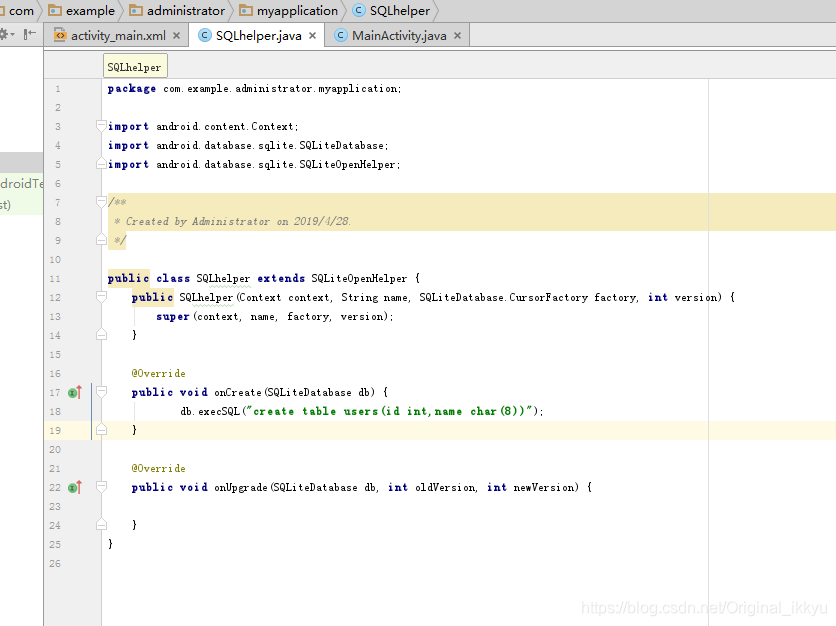Click the 'onUpgrade' method name
This screenshot has height=626, width=836.
tap(241, 487)
